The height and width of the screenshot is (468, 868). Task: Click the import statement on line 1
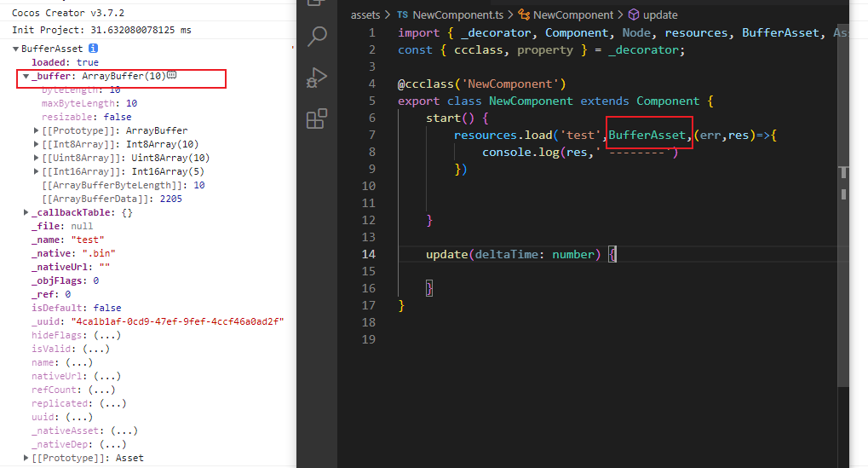pos(623,32)
